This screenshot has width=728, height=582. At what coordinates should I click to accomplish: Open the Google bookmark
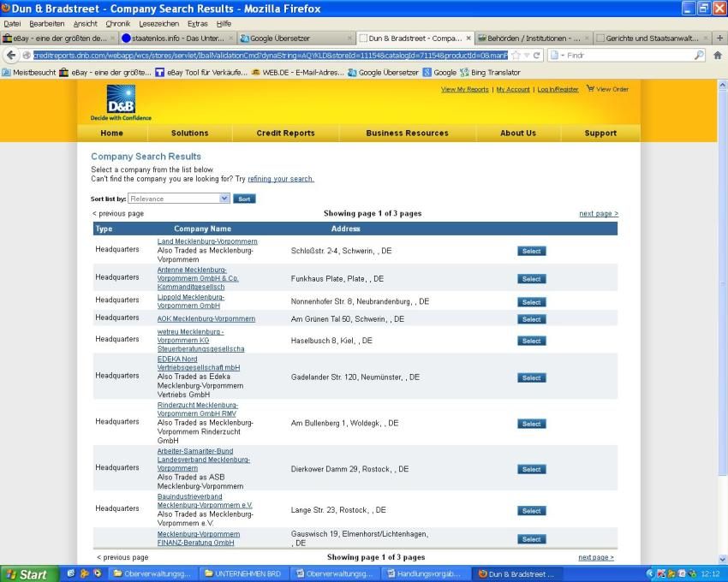(439, 73)
